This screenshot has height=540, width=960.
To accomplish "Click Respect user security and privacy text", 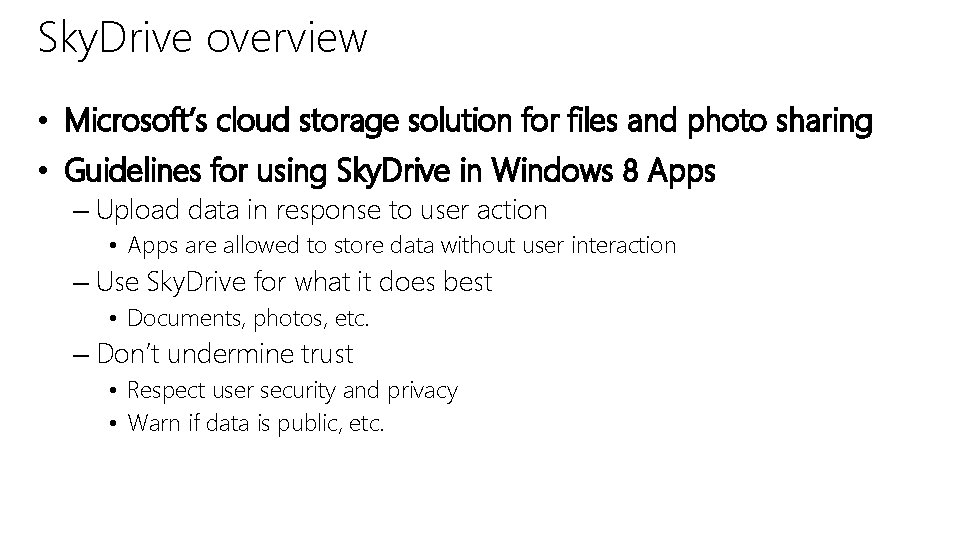I will (292, 391).
